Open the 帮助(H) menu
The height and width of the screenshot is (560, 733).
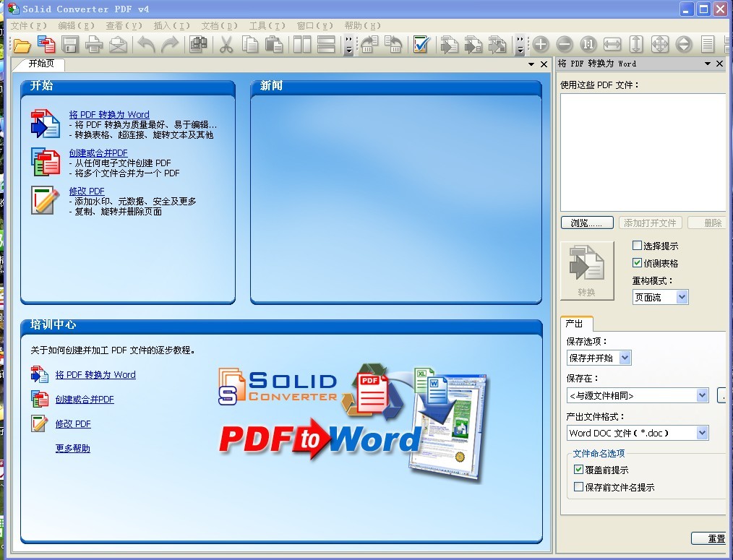pyautogui.click(x=362, y=26)
